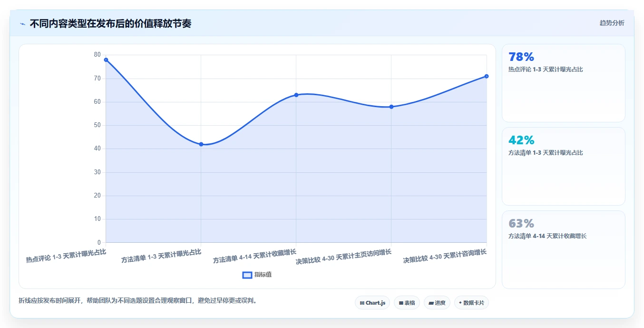The image size is (644, 328).
Task: Open the 78% 热点评论 data card
Action: tap(564, 83)
